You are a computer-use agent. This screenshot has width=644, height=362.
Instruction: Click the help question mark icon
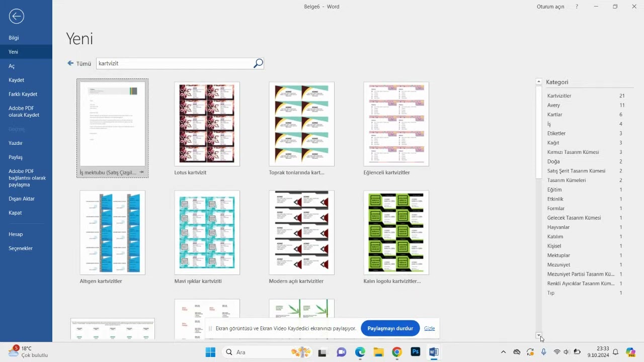[x=577, y=7]
